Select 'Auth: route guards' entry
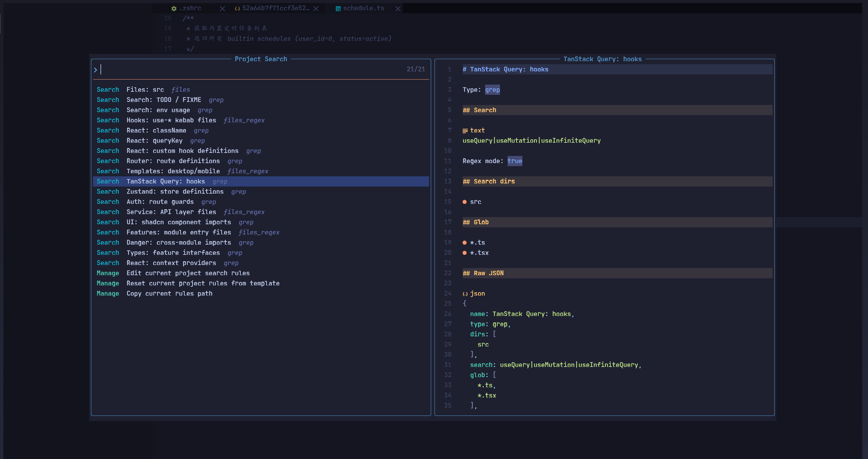 pyautogui.click(x=261, y=202)
